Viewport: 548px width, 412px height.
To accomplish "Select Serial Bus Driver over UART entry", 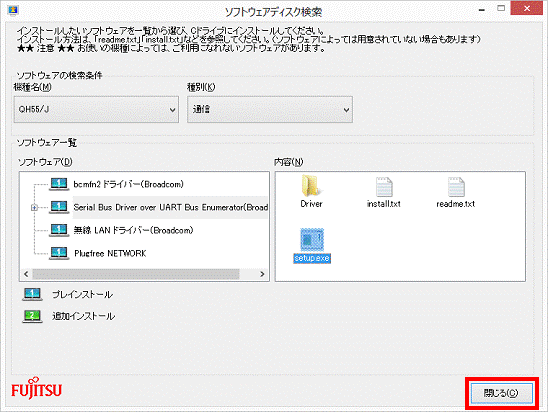I will pyautogui.click(x=171, y=207).
